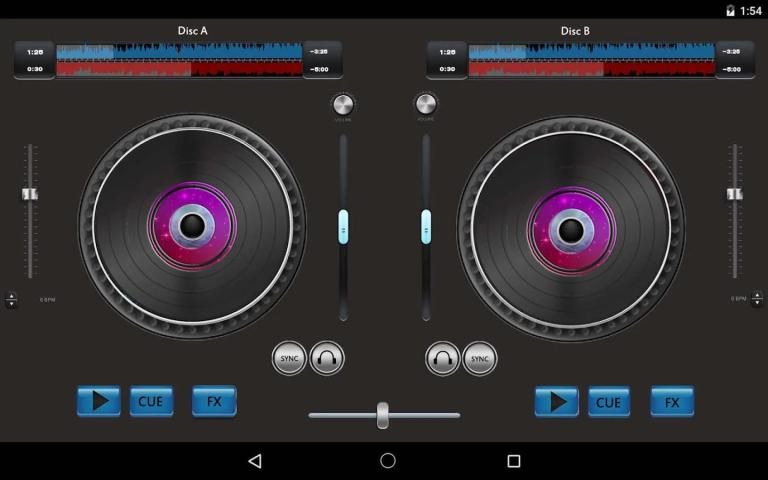Tap the Android back navigation icon
Screen dimensions: 768x480
(255, 461)
